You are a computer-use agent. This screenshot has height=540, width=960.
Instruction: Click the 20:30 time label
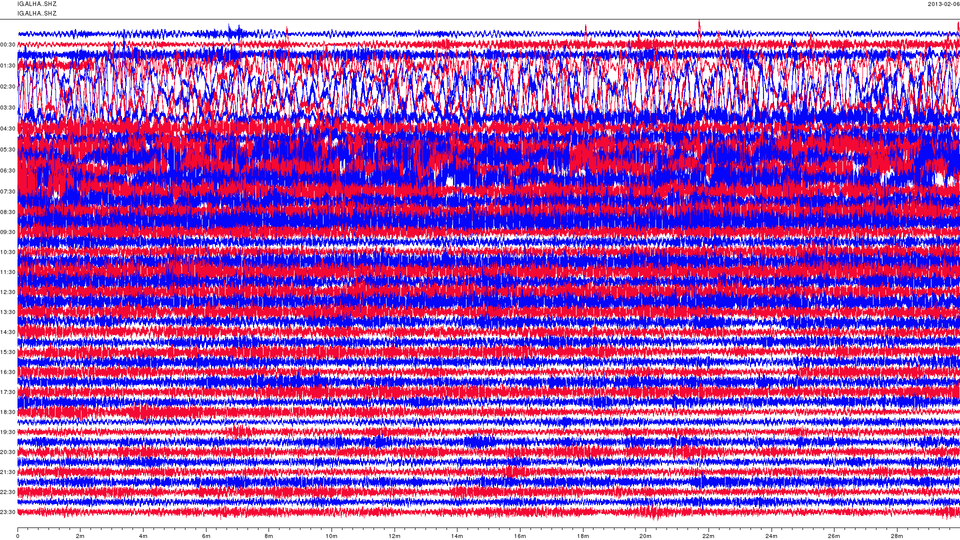click(x=8, y=452)
